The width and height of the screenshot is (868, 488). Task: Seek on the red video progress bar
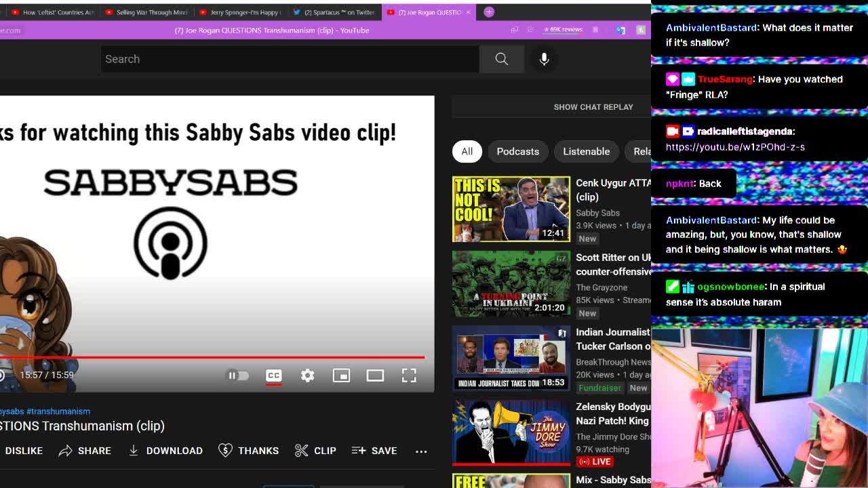[212, 357]
